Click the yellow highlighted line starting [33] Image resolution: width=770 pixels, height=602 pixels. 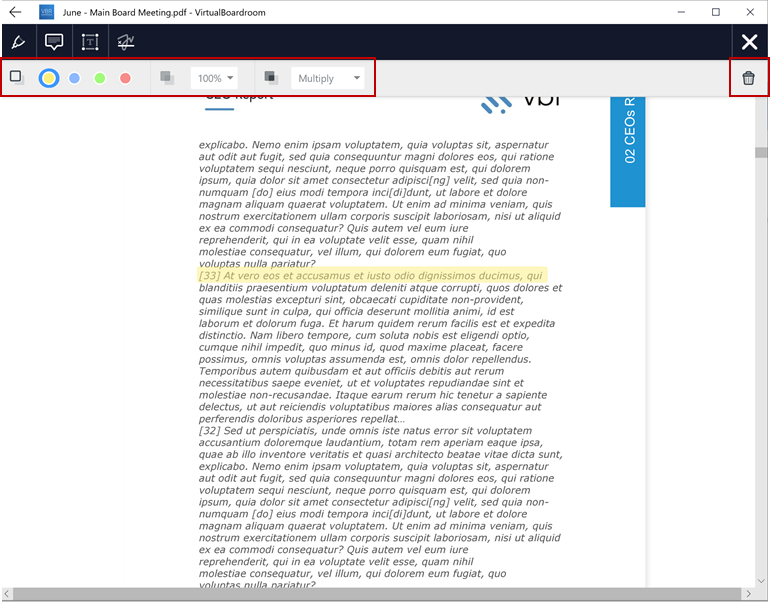pyautogui.click(x=372, y=275)
